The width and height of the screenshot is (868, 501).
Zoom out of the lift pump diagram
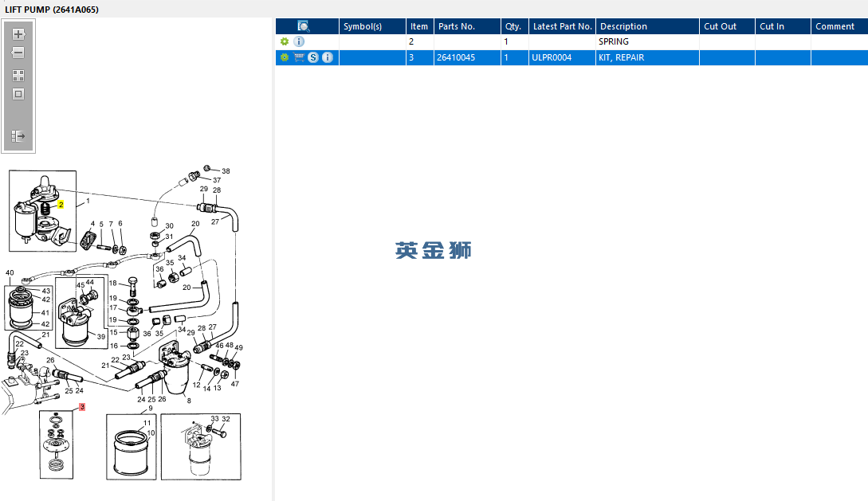[18, 53]
